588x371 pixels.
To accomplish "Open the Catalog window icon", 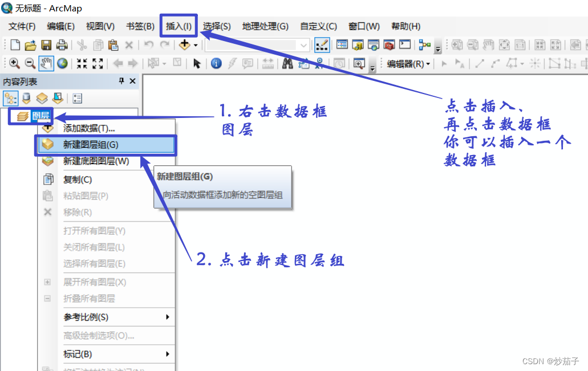I will click(x=358, y=45).
